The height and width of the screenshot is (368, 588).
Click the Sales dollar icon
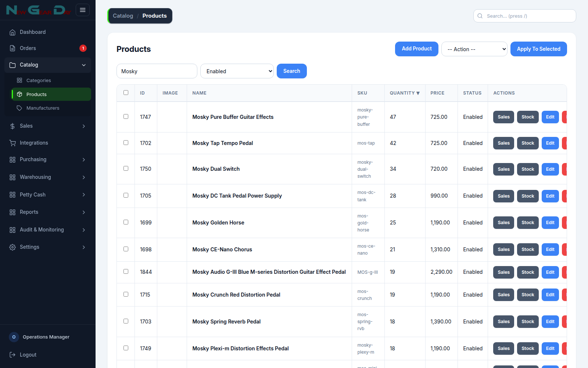click(x=12, y=126)
